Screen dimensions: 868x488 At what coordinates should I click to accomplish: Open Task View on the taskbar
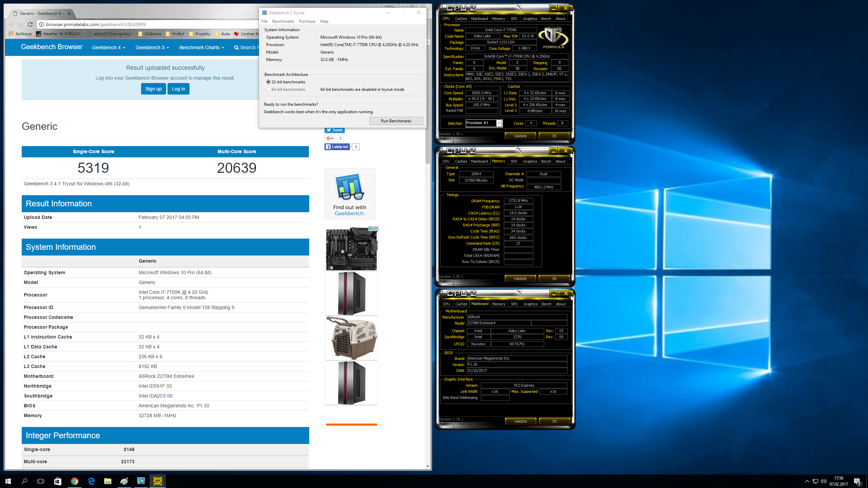pos(41,481)
